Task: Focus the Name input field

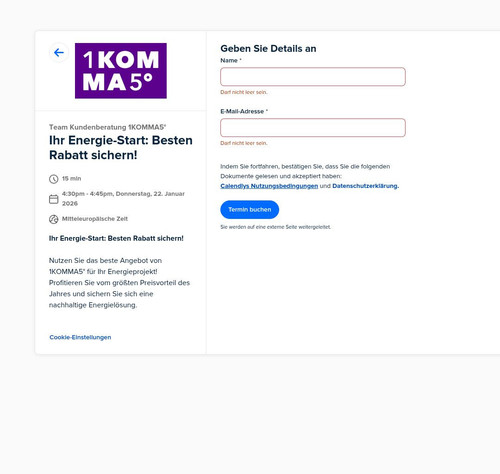Action: [x=313, y=77]
